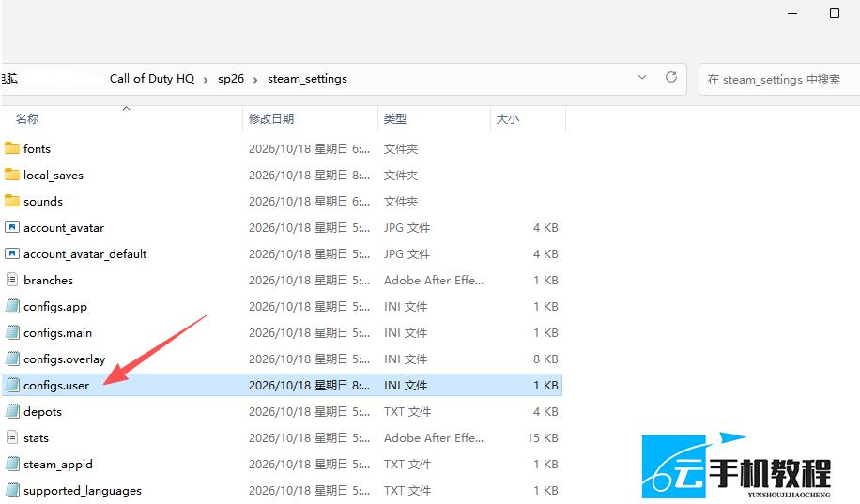Click the INI 文件 type of configs.user

tap(406, 386)
